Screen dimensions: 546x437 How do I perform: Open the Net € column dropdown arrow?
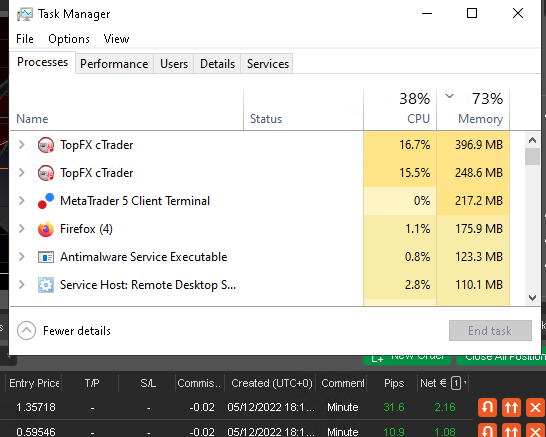465,383
